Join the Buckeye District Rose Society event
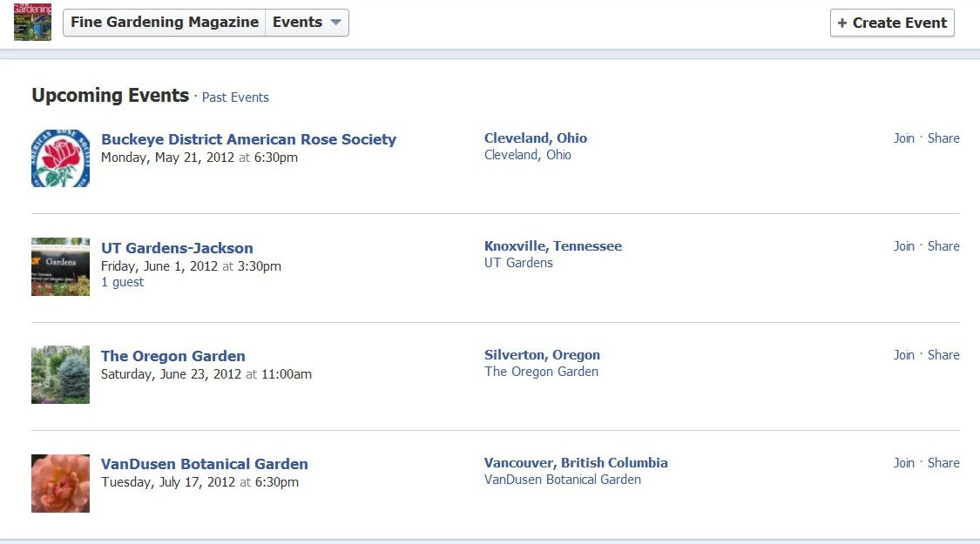 coord(903,138)
